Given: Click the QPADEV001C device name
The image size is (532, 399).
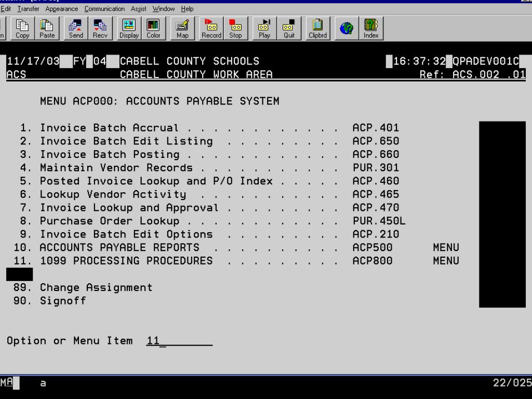Looking at the screenshot, I should click(x=486, y=61).
